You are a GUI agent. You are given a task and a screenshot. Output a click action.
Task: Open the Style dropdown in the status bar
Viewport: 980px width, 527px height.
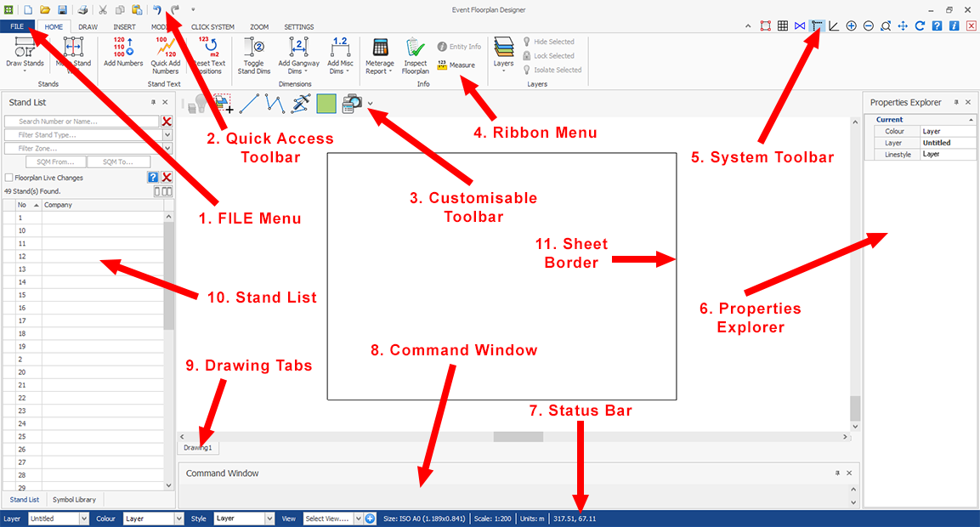click(269, 518)
